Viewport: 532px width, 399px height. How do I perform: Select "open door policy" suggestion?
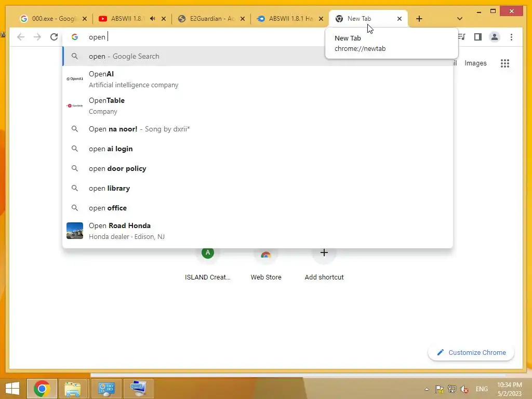point(258,168)
